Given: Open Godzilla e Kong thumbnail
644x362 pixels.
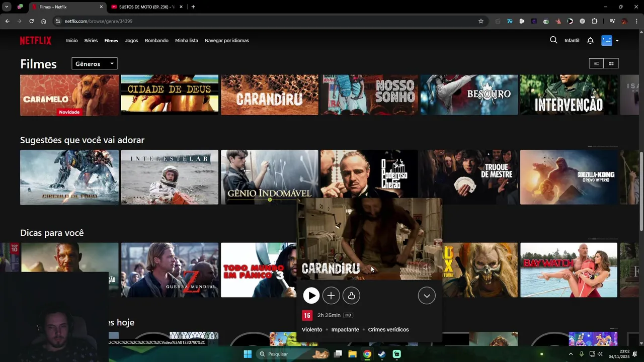Looking at the screenshot, I should [569, 177].
